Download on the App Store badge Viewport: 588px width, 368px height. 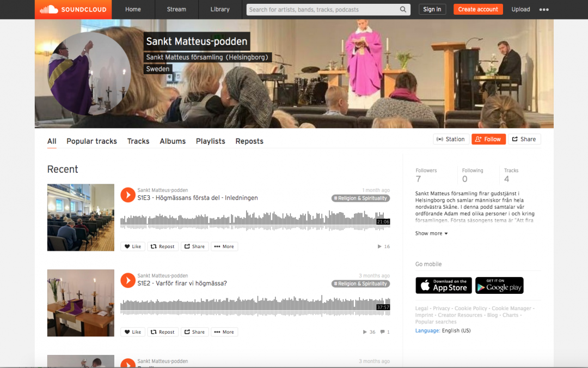coord(444,285)
